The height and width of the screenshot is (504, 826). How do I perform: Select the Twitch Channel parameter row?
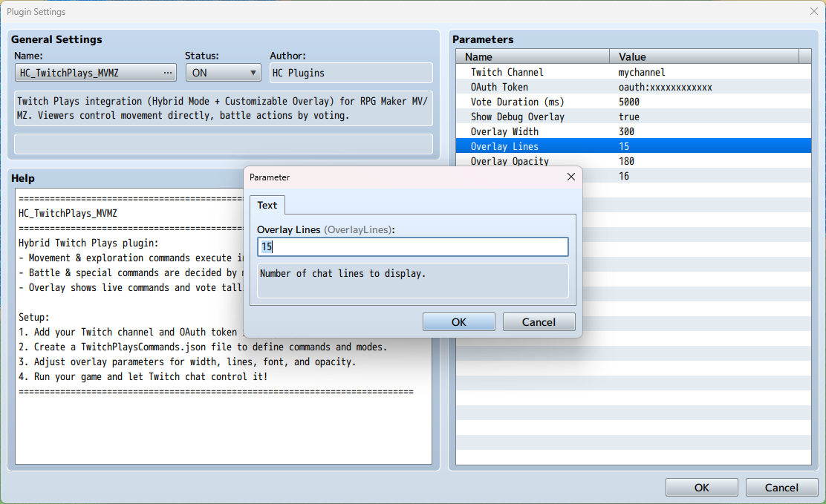tap(633, 72)
